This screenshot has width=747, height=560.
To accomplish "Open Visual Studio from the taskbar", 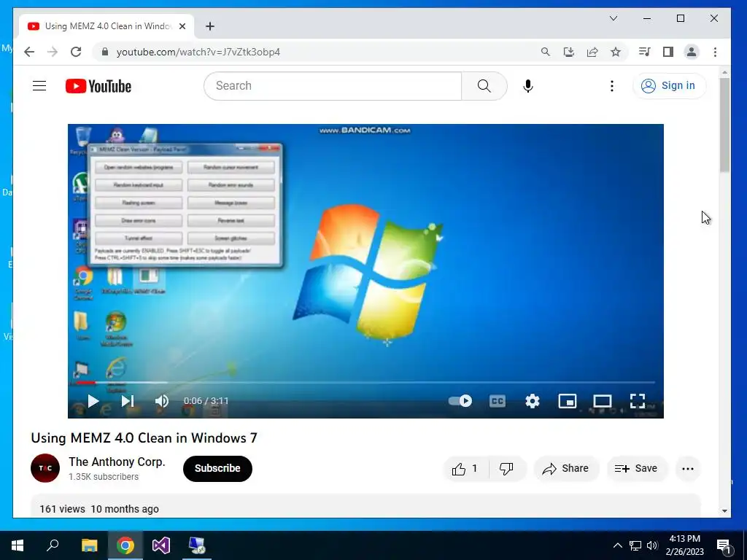I will click(x=161, y=545).
